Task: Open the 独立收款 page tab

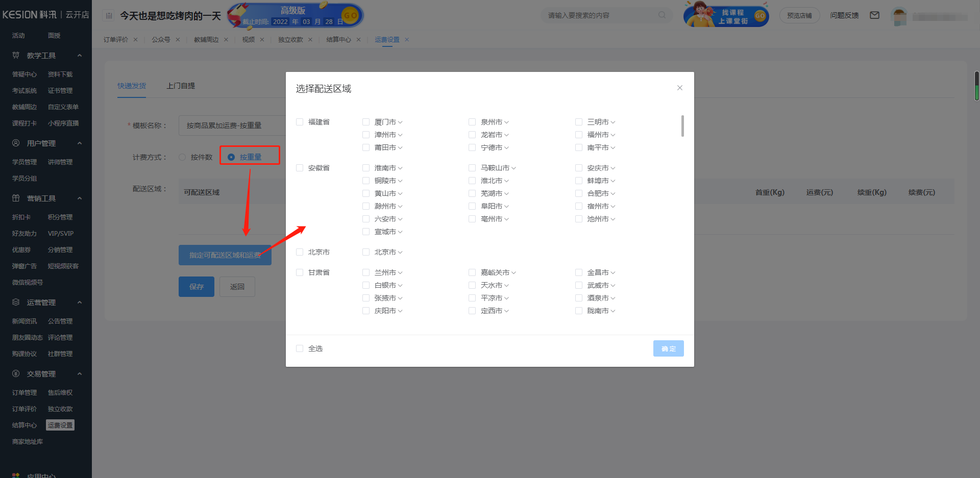Action: tap(290, 39)
